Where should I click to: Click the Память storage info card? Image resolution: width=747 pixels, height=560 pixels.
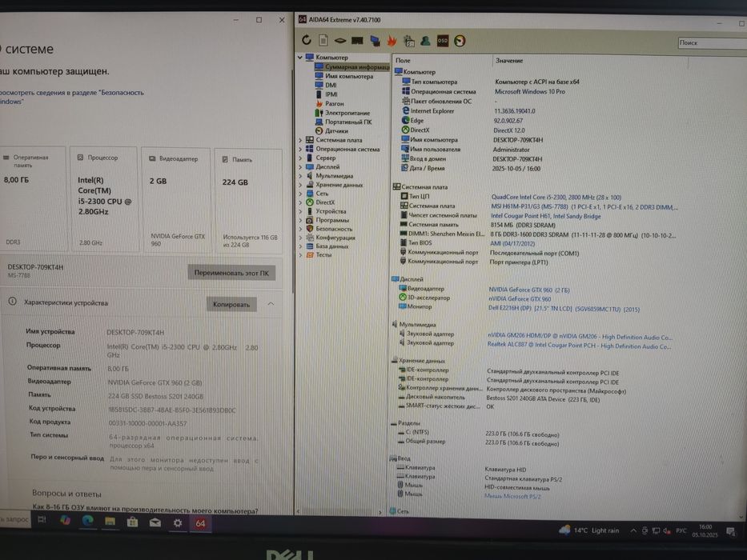pyautogui.click(x=249, y=201)
